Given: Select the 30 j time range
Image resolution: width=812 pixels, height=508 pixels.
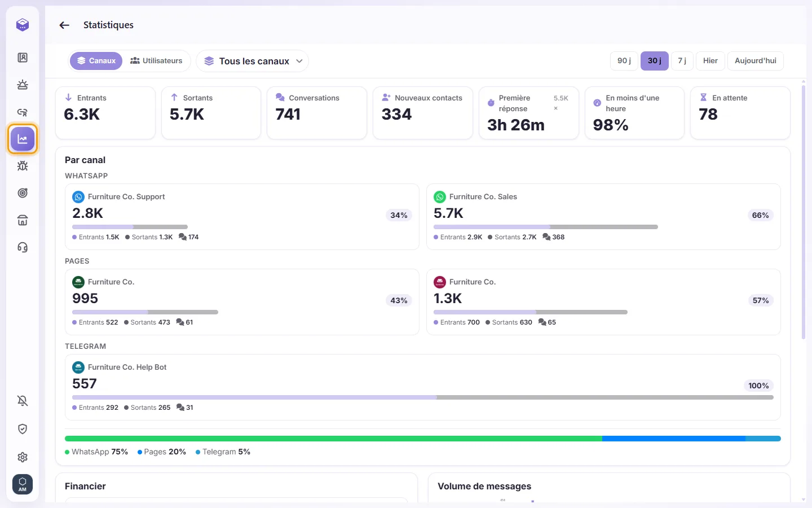Looking at the screenshot, I should pos(655,61).
